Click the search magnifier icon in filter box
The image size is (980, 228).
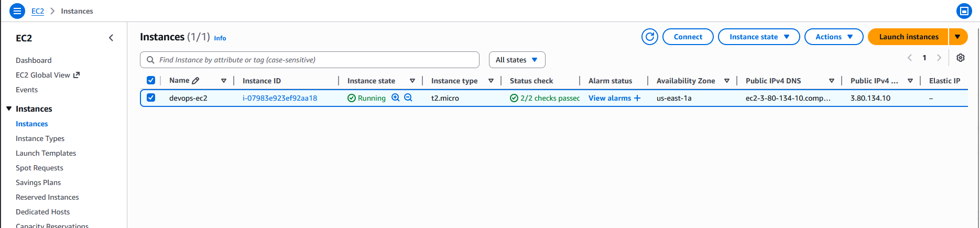[x=150, y=60]
